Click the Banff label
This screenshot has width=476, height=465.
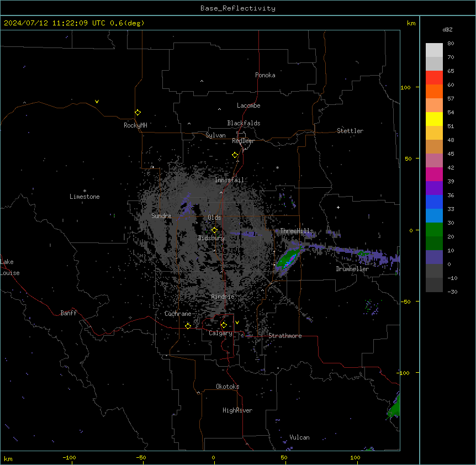click(68, 313)
